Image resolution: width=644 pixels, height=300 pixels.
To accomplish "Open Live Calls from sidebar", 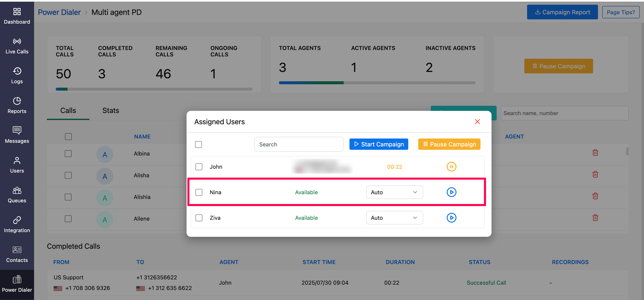I will coord(17,46).
